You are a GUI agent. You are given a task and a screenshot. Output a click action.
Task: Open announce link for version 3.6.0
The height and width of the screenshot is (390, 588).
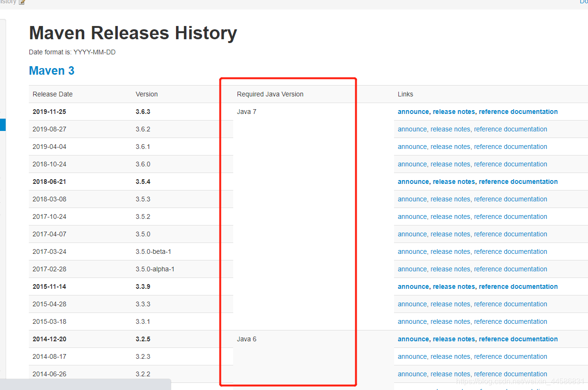412,165
